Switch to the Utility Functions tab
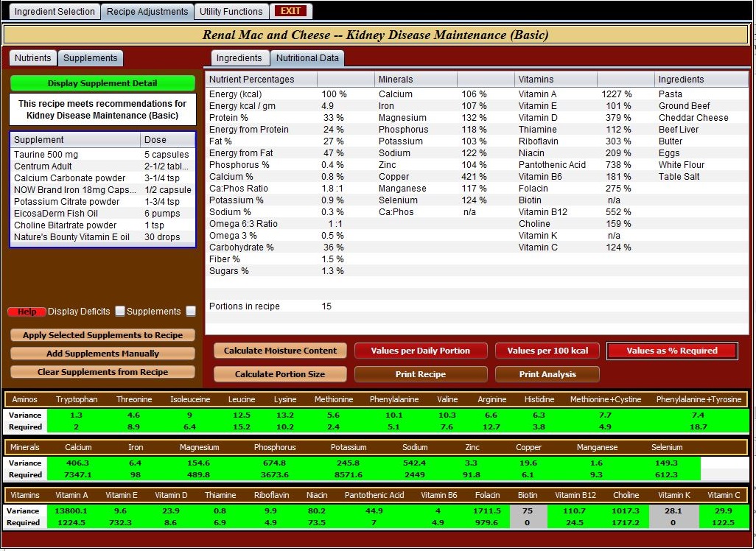 231,12
